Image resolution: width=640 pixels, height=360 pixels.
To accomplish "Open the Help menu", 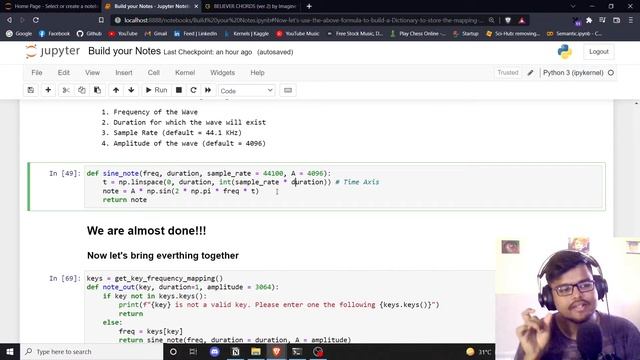I will point(257,73).
